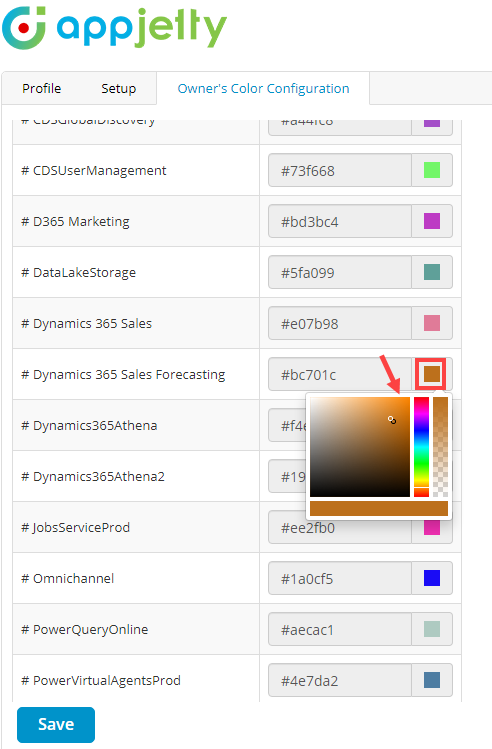Click the '# Dynamics 365 Sales' label

click(86, 323)
